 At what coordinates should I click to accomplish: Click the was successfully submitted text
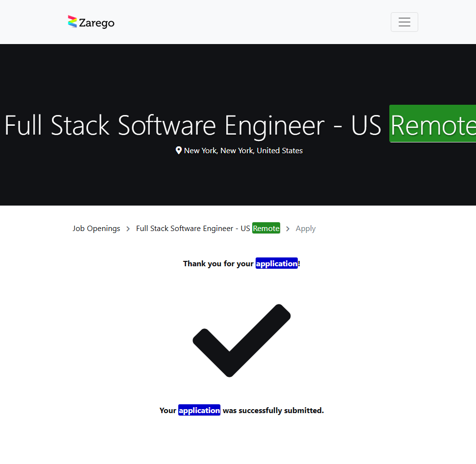coord(273,411)
